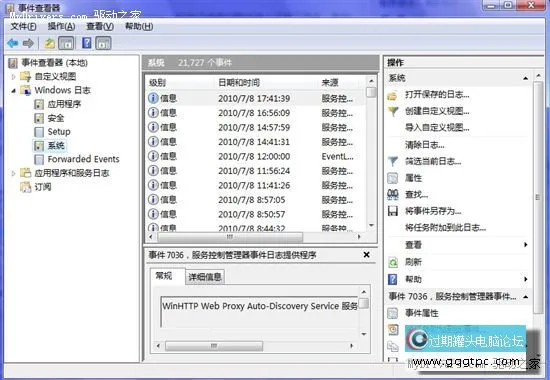Select event at 2010/7/8 14:41:31
This screenshot has width=550, height=380.
coord(256,142)
